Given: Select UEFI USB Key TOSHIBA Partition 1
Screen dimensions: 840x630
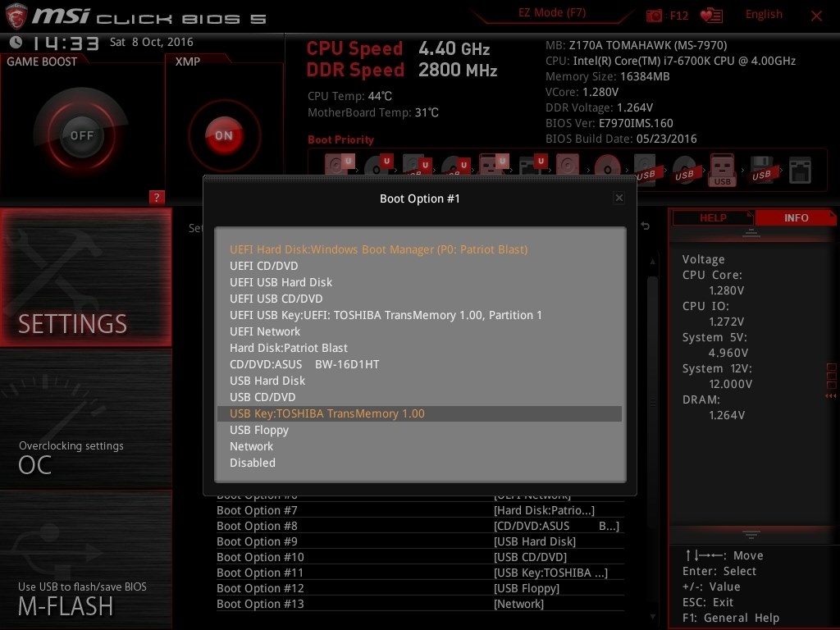Looking at the screenshot, I should 419,315.
